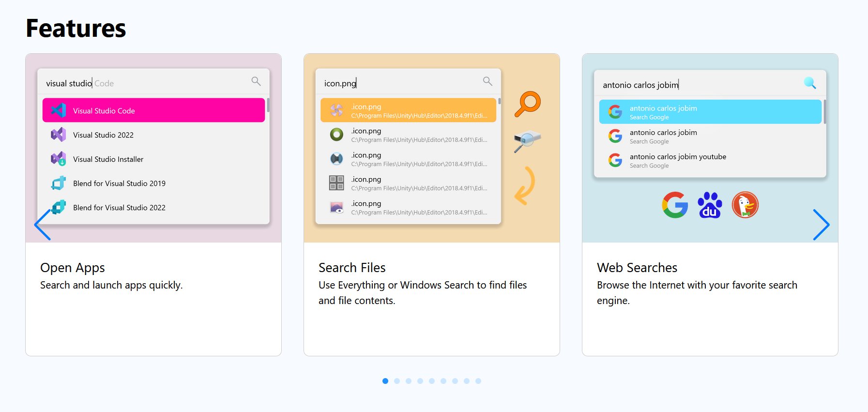Screen dimensions: 868x412
Task: Click 'Search and launch apps quickly.' description
Action: pyautogui.click(x=111, y=285)
